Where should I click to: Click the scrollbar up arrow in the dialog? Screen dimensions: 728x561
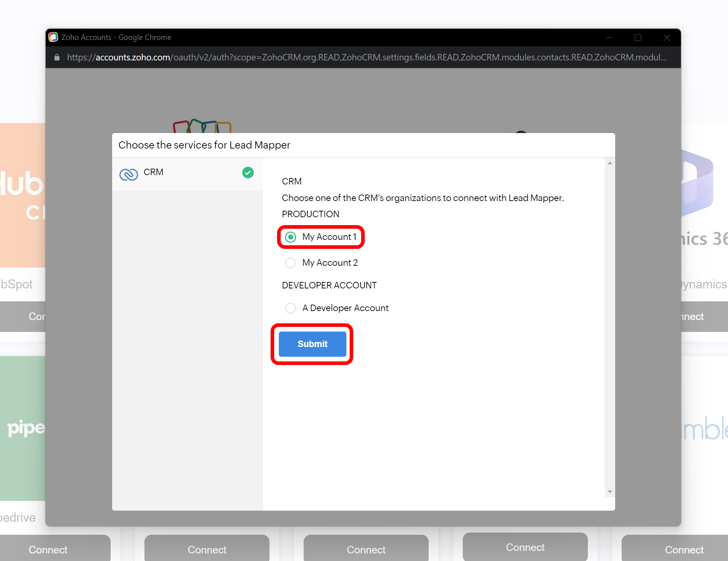pyautogui.click(x=610, y=163)
